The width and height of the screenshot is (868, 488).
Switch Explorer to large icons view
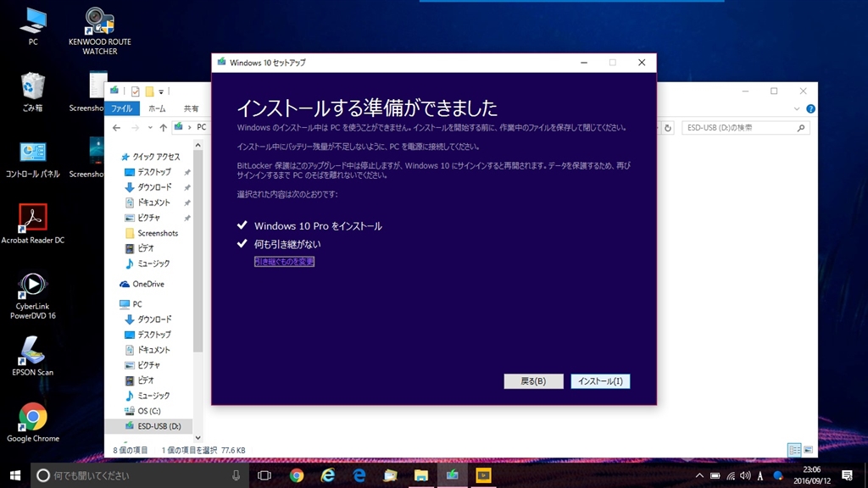(808, 450)
